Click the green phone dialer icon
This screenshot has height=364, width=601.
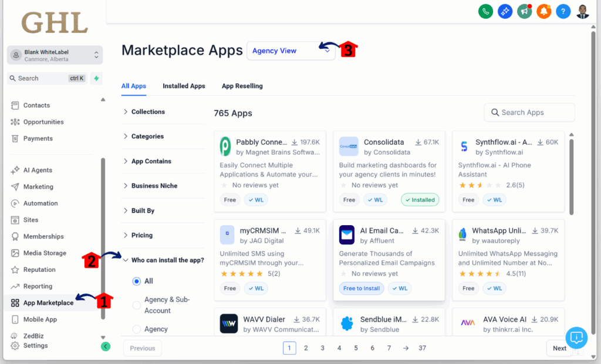coord(485,12)
